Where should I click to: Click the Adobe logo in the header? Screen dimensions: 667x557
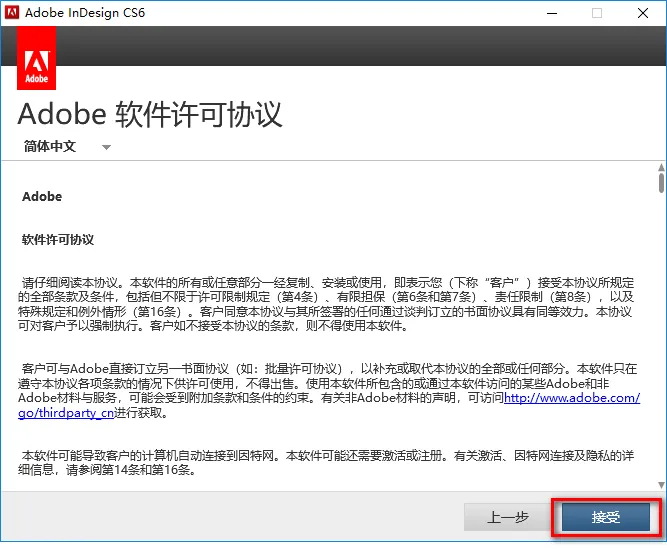36,58
